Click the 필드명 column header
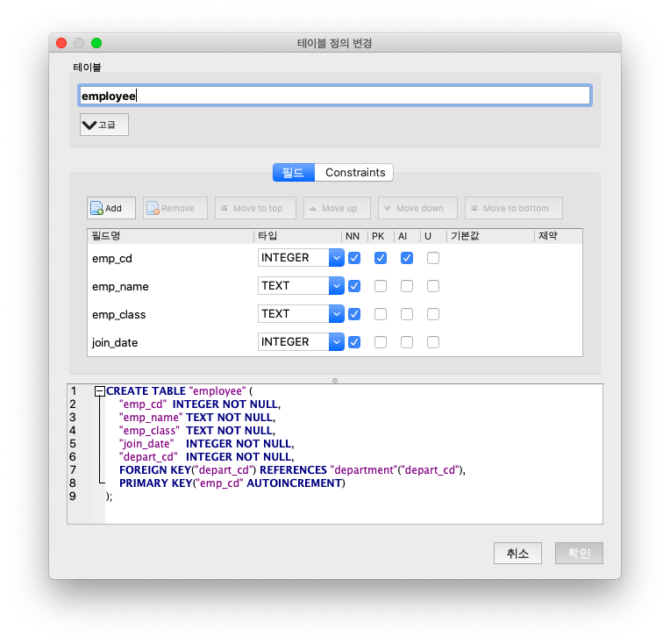670x644 pixels. pos(170,236)
